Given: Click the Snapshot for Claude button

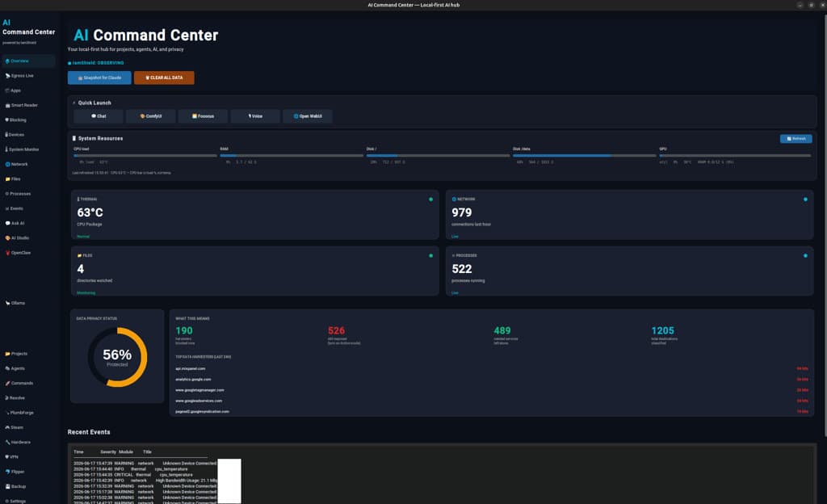Looking at the screenshot, I should 99,78.
